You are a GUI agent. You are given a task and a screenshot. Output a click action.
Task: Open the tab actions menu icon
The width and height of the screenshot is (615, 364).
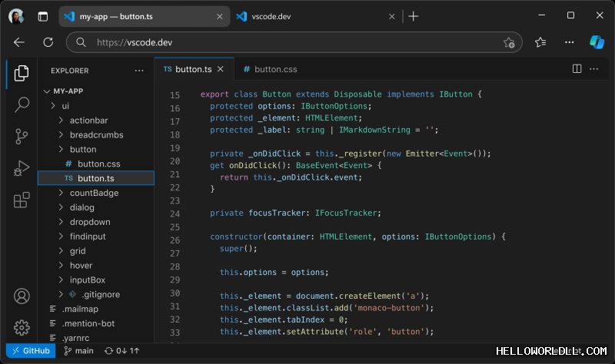tap(43, 16)
